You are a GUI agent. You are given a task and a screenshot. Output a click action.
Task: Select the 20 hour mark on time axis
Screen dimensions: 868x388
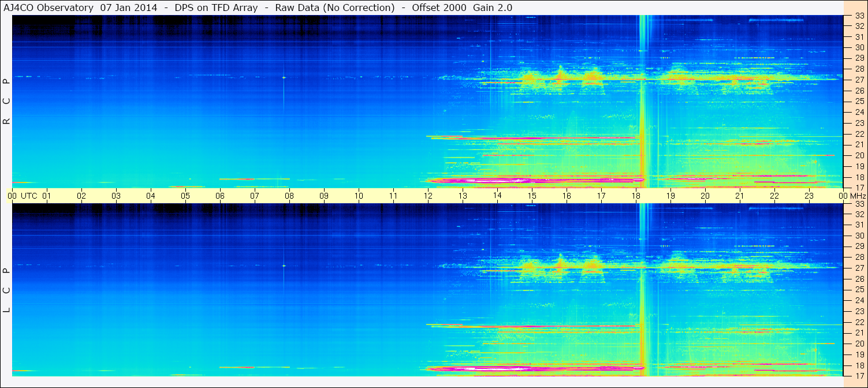pos(705,196)
